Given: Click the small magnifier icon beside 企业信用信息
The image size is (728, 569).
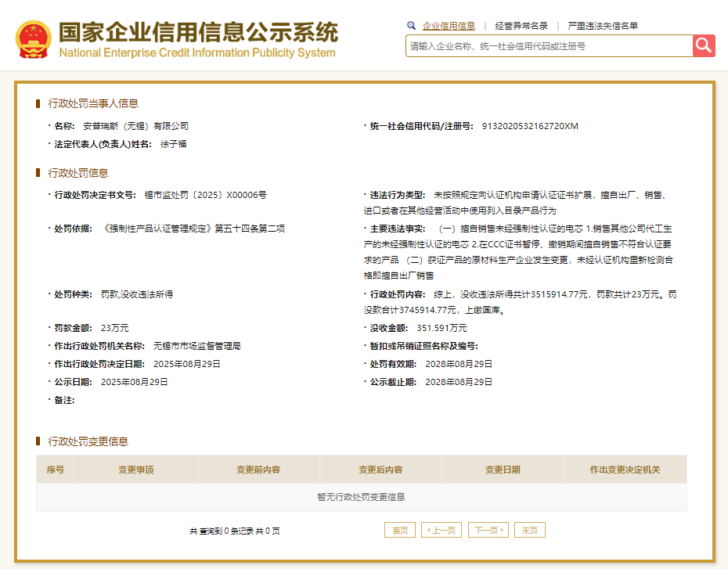Looking at the screenshot, I should coord(411,26).
